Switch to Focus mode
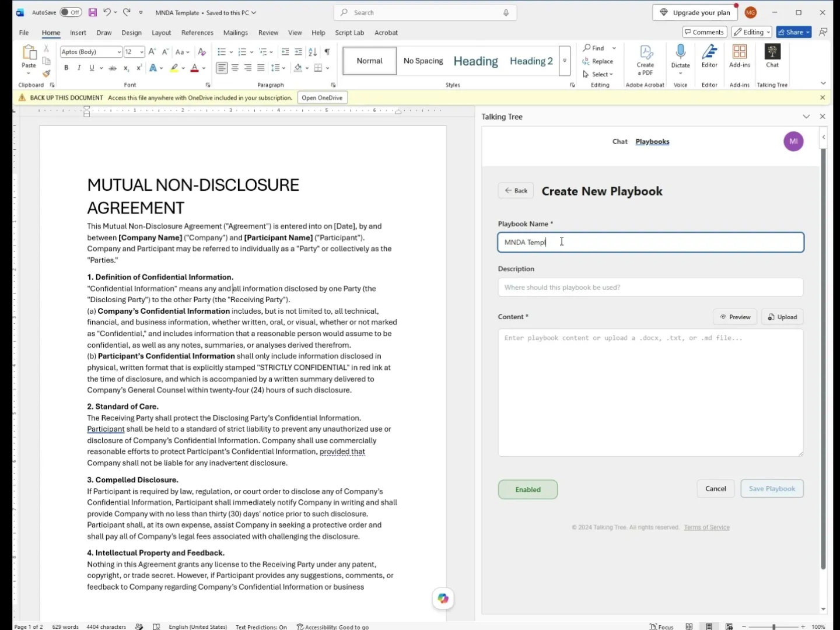 [661, 626]
